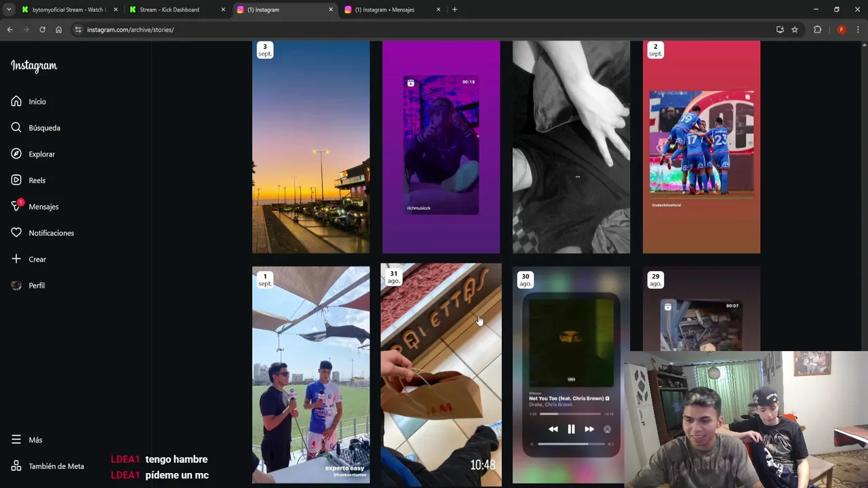
Task: Open Perfil from the sidebar avatar
Action: pyautogui.click(x=28, y=286)
